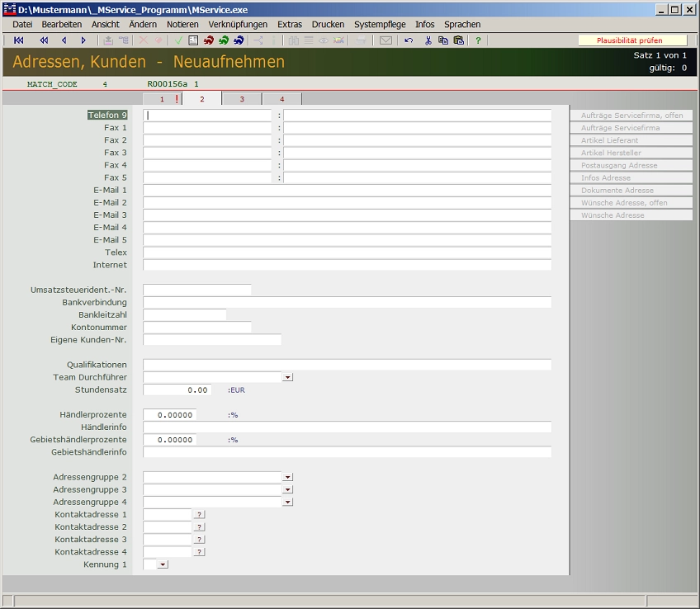The width and height of the screenshot is (700, 609).
Task: Open the Adressengruppe 2 dropdown
Action: point(287,477)
